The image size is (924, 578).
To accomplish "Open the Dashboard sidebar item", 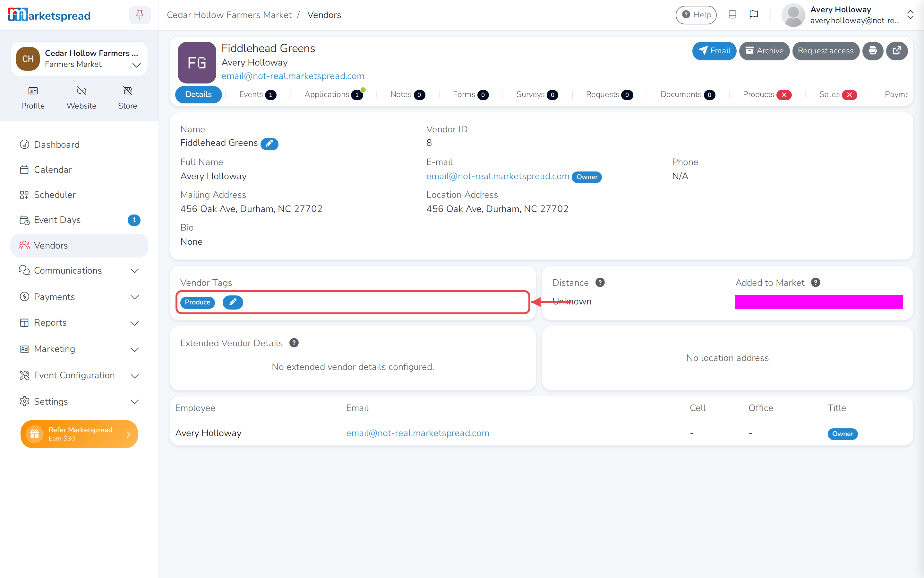I will (80, 144).
